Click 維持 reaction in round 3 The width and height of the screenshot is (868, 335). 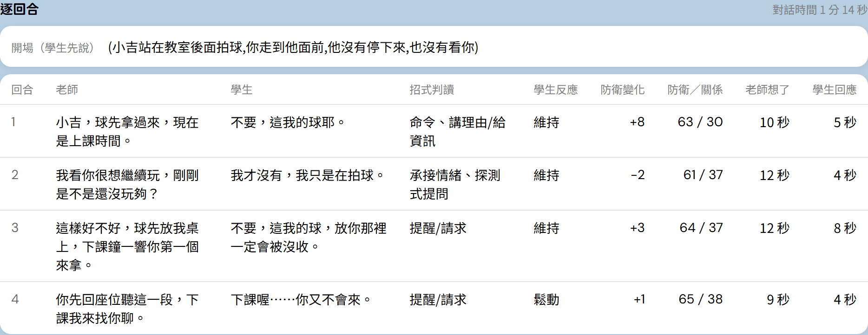tap(546, 228)
